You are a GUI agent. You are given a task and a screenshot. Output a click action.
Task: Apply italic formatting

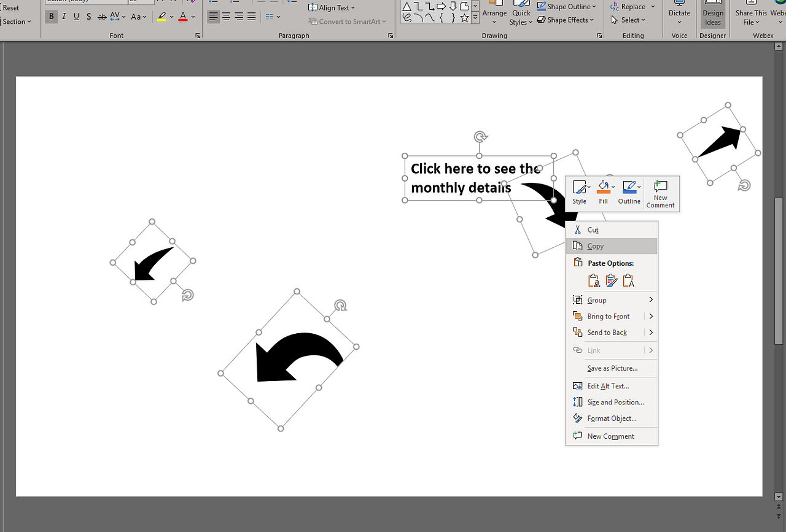[x=64, y=16]
